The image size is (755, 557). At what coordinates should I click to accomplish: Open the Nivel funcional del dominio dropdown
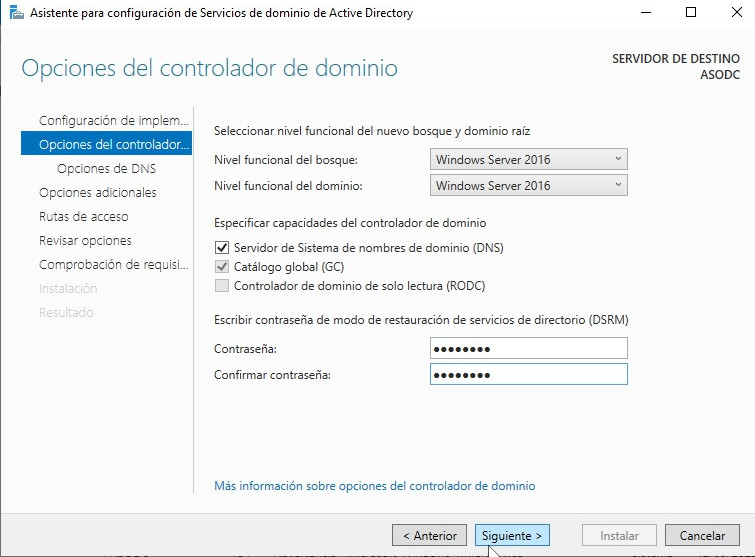pos(528,185)
